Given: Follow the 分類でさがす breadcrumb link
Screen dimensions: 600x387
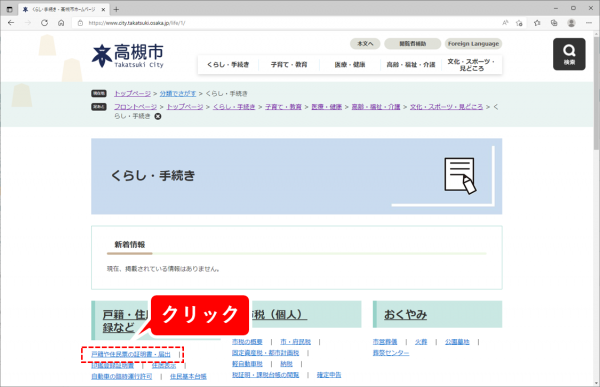Looking at the screenshot, I should (x=178, y=93).
